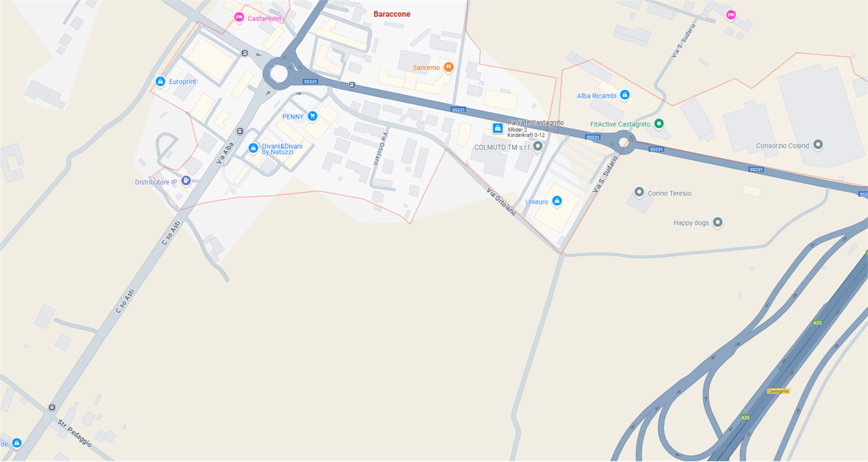The width and height of the screenshot is (868, 462).
Task: Select the Europrint shopping marker
Action: (160, 81)
